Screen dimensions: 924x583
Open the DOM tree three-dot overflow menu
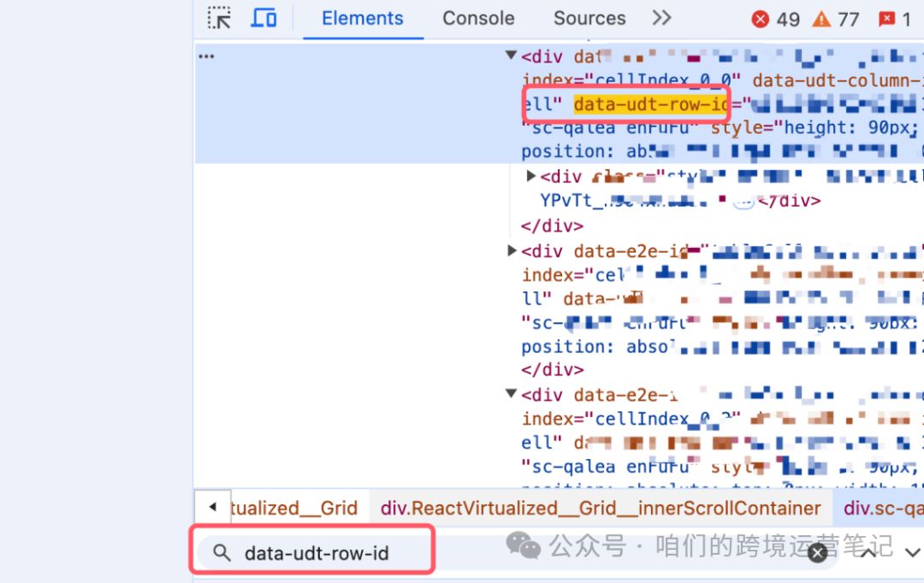pos(206,56)
